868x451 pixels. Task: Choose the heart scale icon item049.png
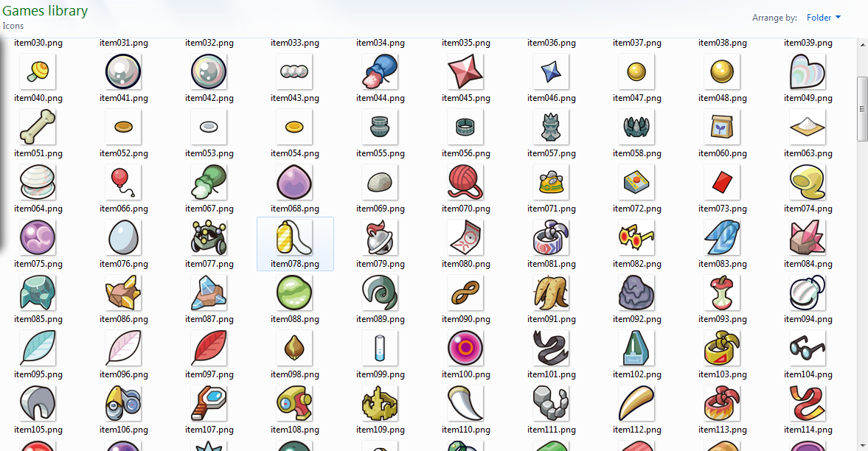pyautogui.click(x=808, y=71)
